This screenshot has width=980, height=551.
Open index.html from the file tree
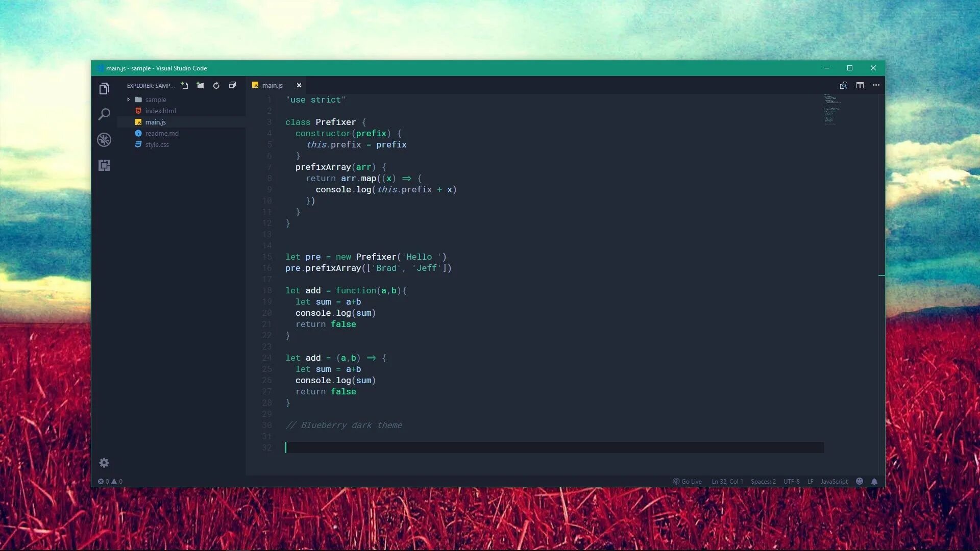(x=160, y=111)
